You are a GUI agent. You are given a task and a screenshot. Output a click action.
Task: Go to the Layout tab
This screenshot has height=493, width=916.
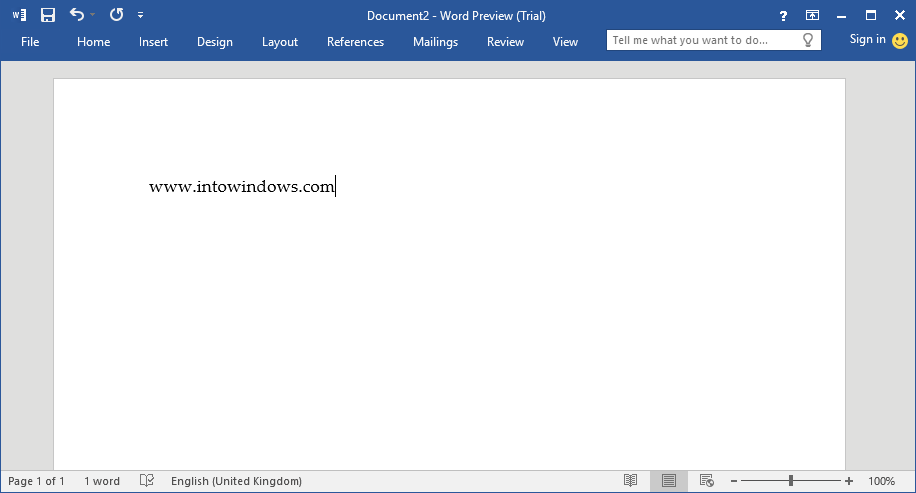(x=280, y=41)
